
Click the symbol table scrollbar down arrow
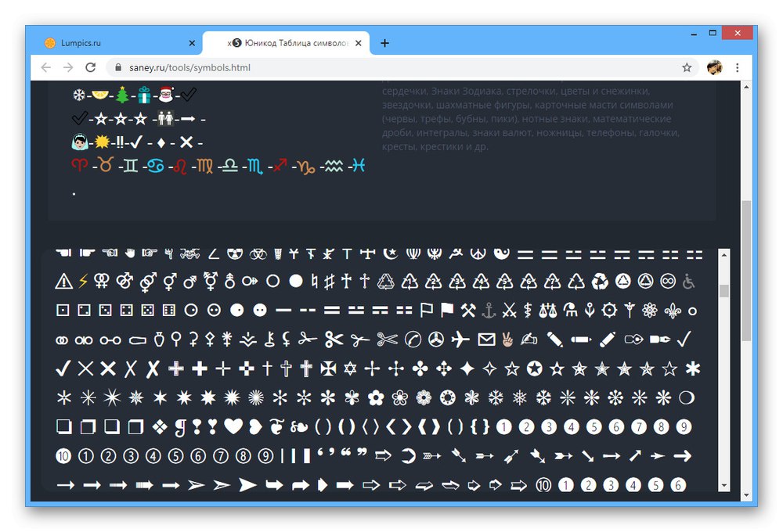pos(724,485)
